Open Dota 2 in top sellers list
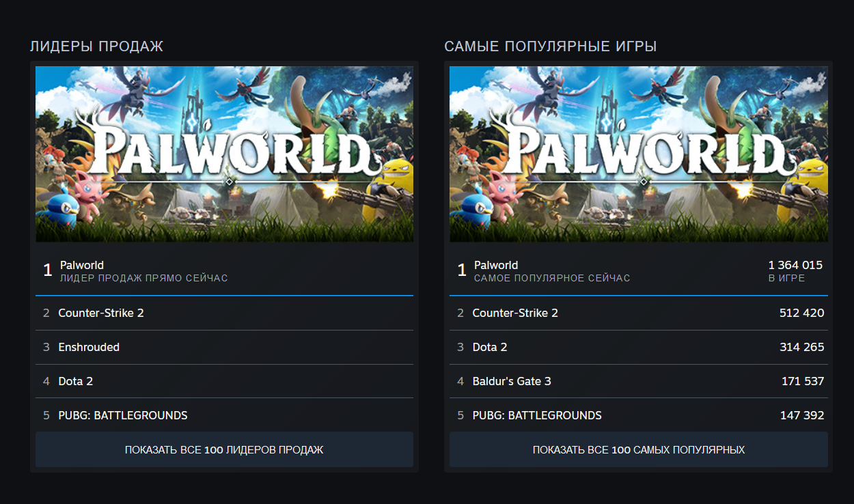This screenshot has width=854, height=504. click(x=224, y=381)
